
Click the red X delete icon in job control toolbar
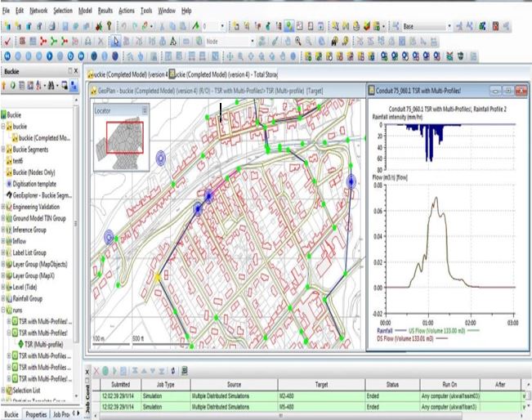coord(96,371)
